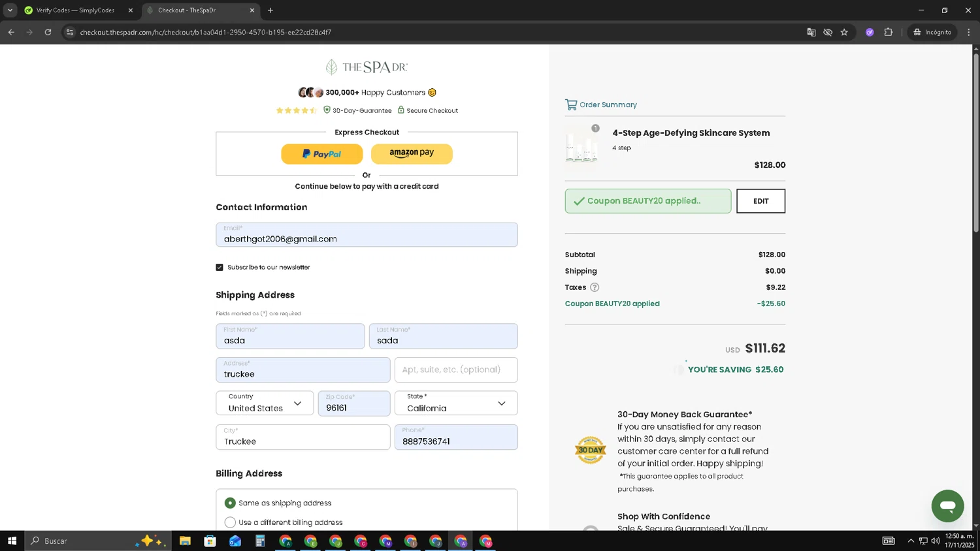Click the address bar URL
Viewport: 980px width, 551px height.
[x=206, y=32]
